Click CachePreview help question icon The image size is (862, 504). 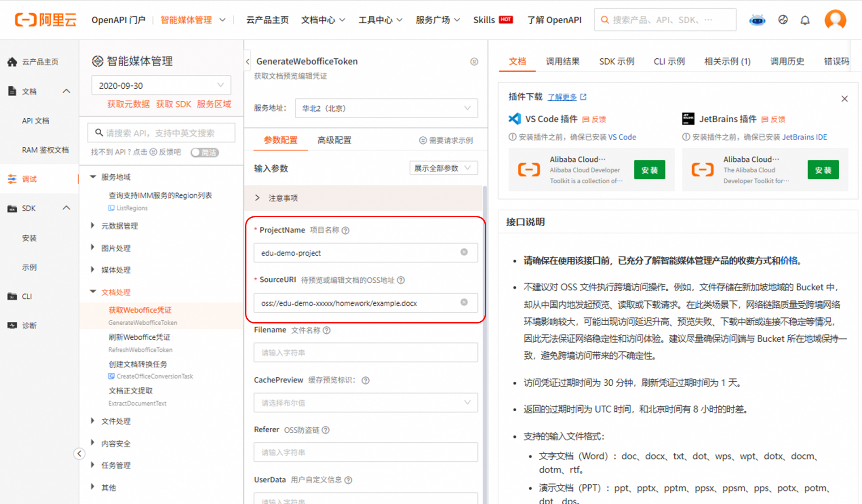click(366, 380)
